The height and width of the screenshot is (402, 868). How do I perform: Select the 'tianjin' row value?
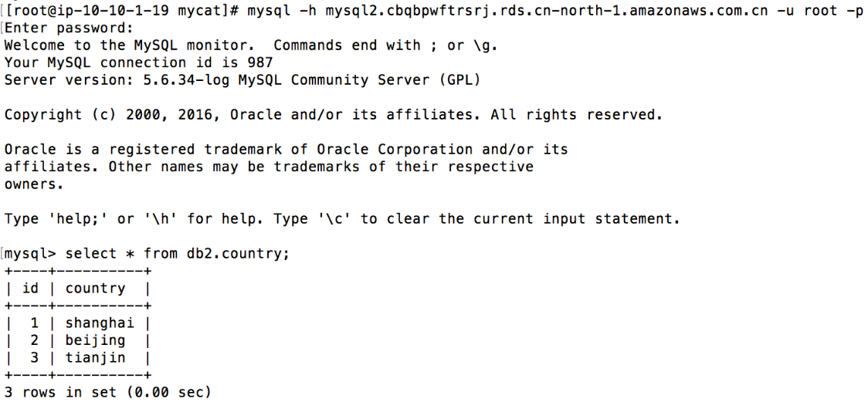coord(95,358)
